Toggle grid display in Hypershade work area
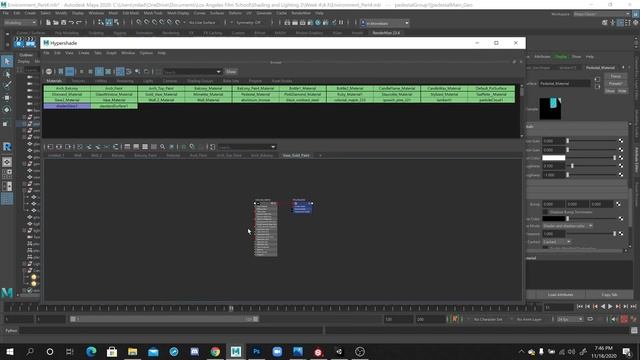 coord(183,147)
